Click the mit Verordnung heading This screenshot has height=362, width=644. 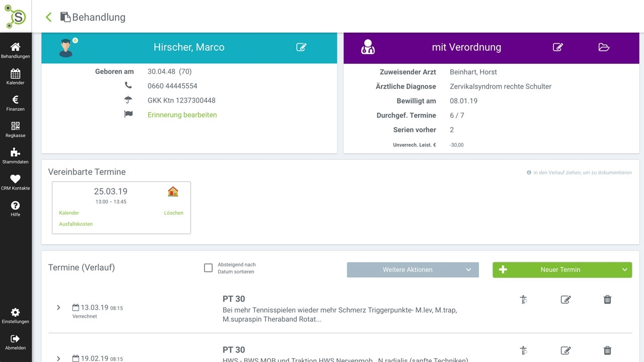click(466, 47)
